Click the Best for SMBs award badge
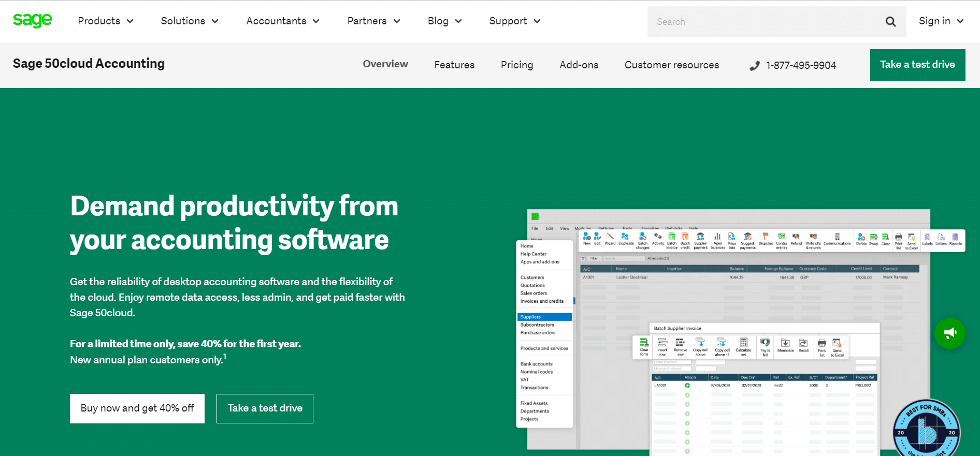 [926, 429]
